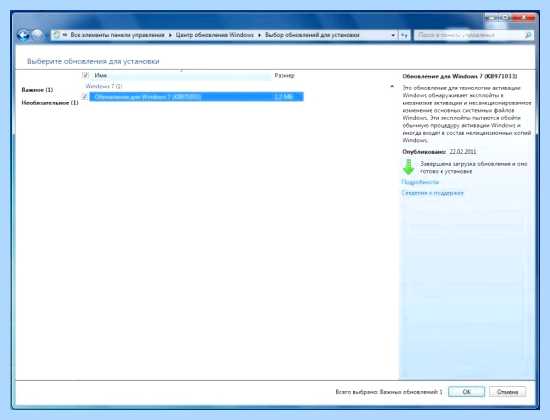The image size is (550, 420).
Task: Click the 'Опубликовано:' label
Action: [x=424, y=152]
